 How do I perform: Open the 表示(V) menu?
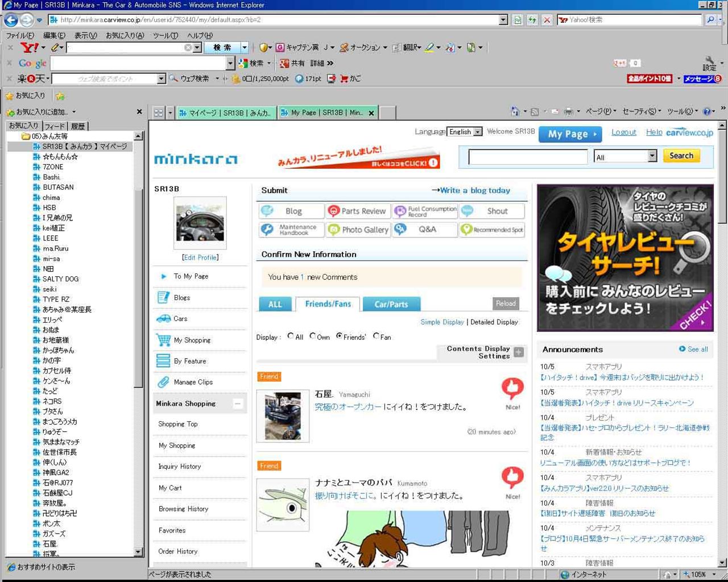click(x=86, y=35)
